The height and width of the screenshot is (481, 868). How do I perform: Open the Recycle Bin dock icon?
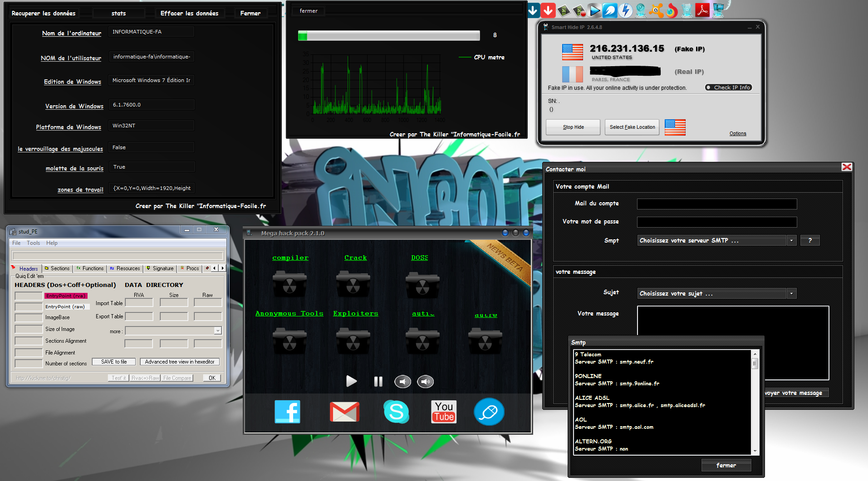click(687, 10)
